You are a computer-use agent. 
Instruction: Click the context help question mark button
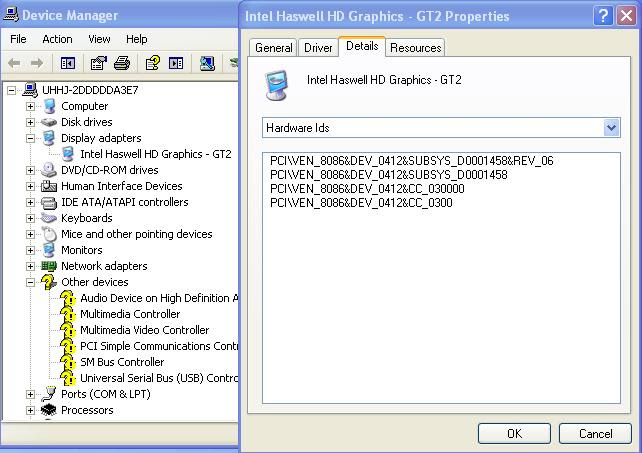[603, 16]
